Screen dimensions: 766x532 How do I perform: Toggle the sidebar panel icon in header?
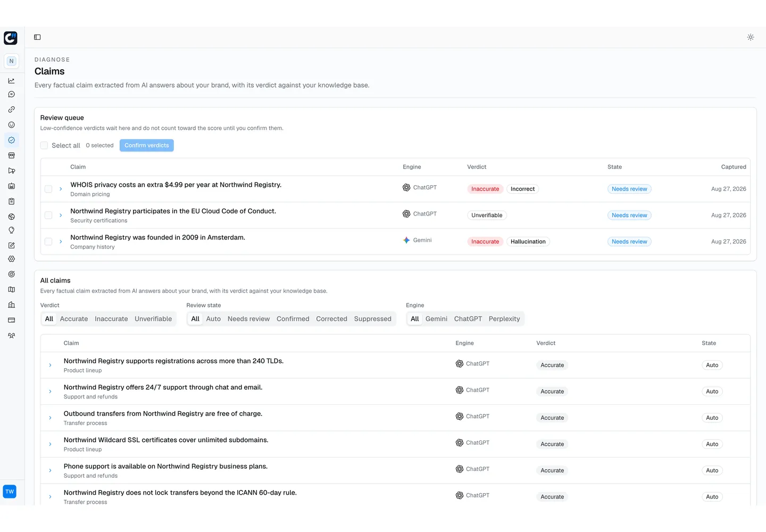tap(37, 37)
